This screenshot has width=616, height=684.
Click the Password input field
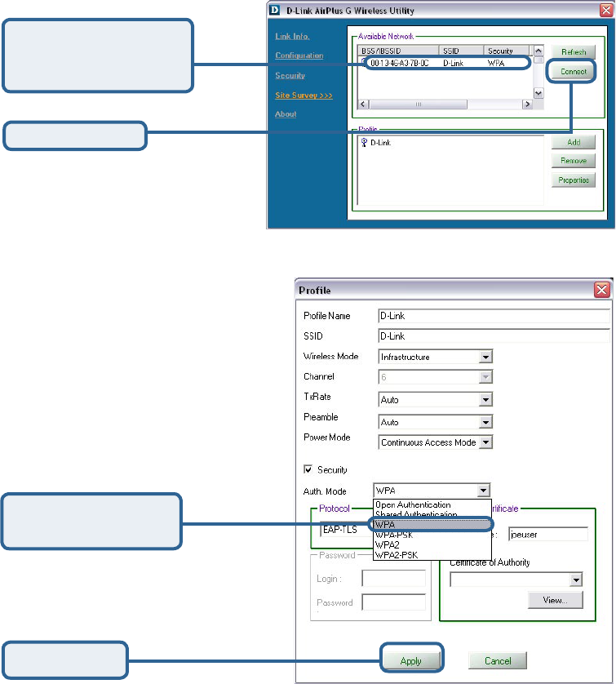tap(393, 602)
